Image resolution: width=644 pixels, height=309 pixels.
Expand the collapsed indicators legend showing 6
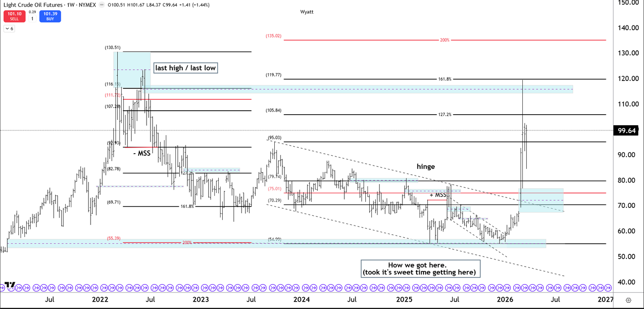(9, 28)
